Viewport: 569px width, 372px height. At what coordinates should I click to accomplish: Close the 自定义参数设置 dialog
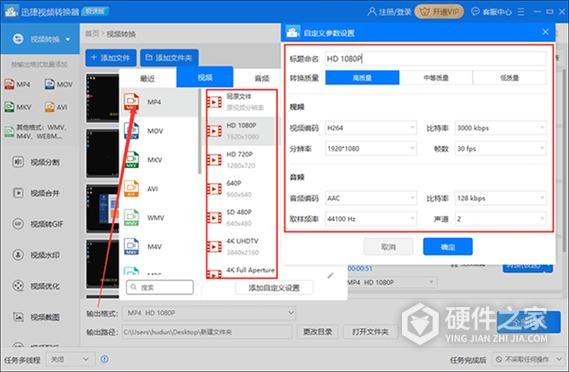545,32
